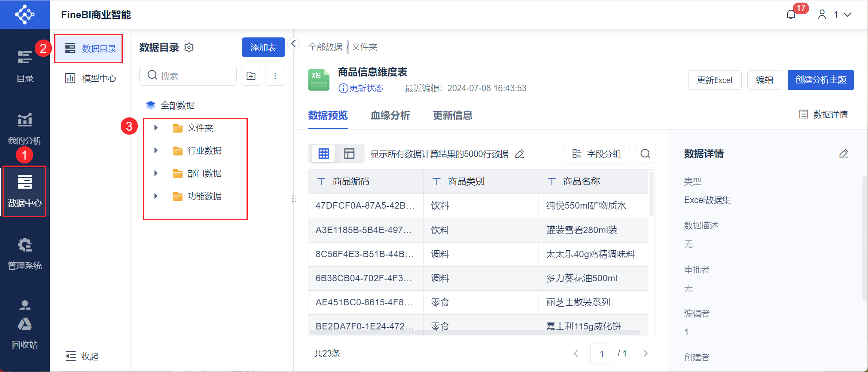Search fields with the magnifier button
This screenshot has height=372, width=868.
tap(645, 154)
